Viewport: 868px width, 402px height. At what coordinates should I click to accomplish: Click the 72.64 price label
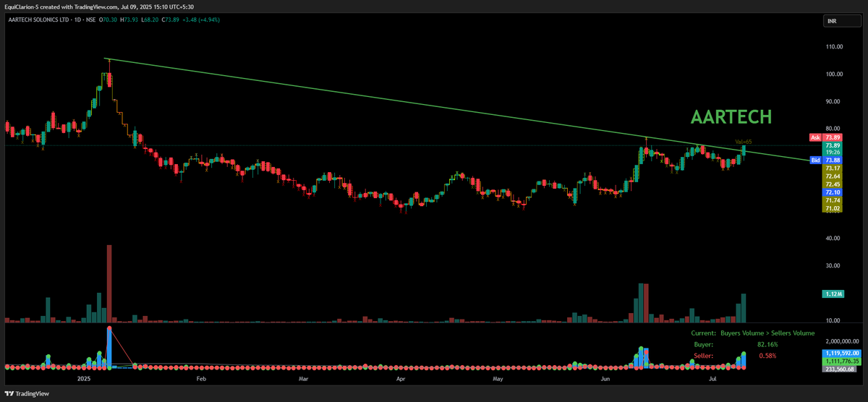831,176
